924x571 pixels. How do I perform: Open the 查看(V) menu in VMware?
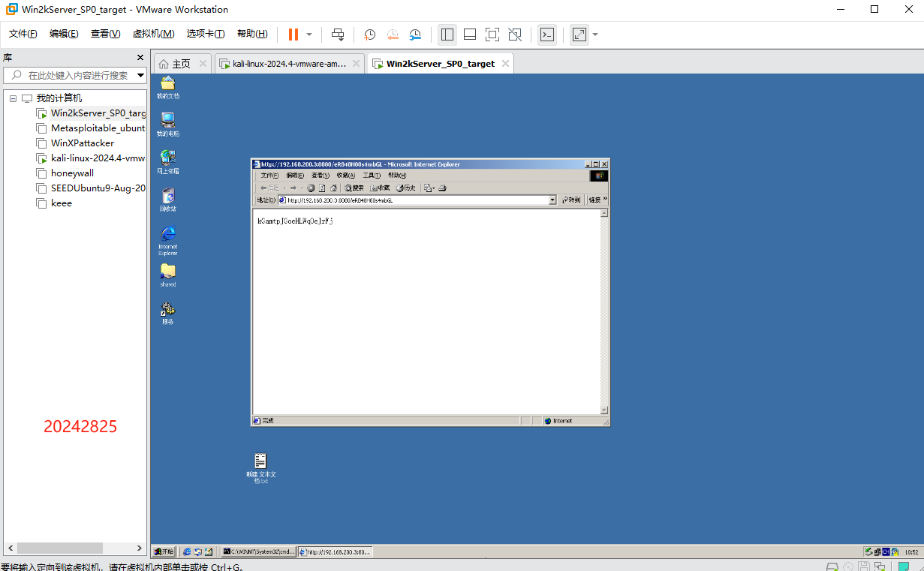click(x=105, y=34)
